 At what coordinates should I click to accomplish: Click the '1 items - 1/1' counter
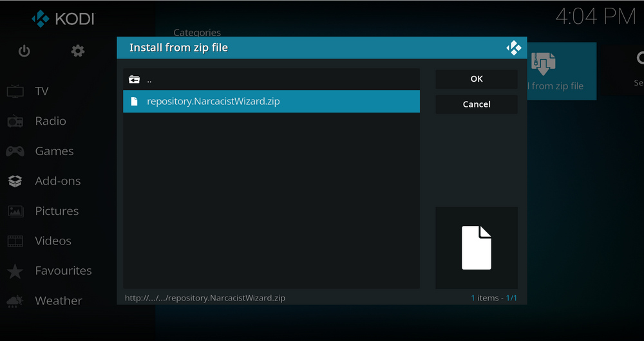pyautogui.click(x=494, y=298)
